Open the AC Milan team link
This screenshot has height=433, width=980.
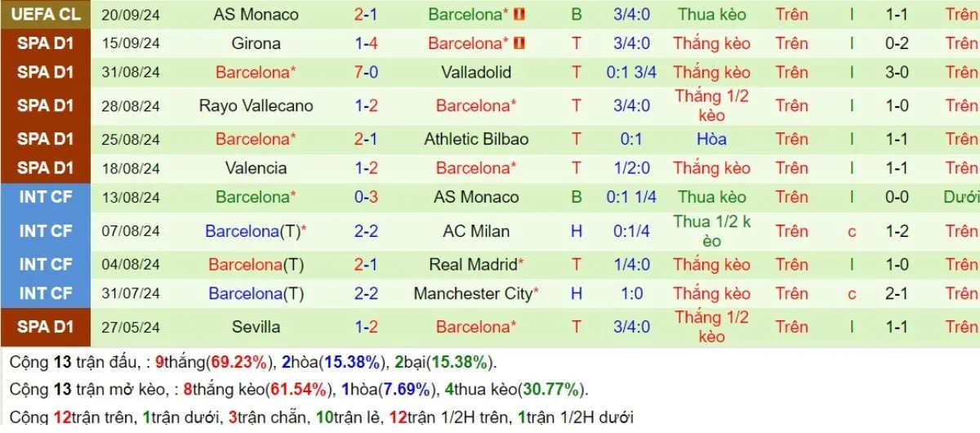pyautogui.click(x=475, y=231)
